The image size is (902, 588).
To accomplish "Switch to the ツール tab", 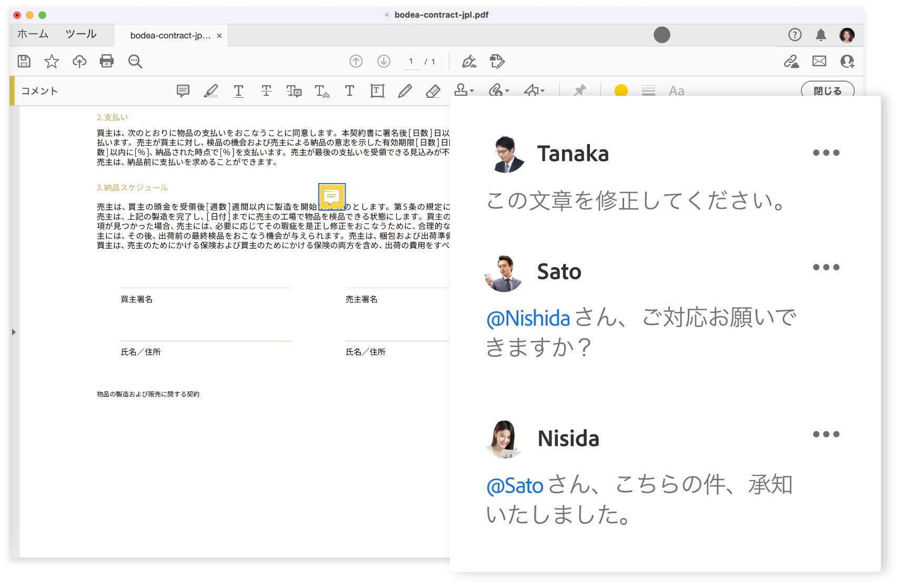I will 81,34.
